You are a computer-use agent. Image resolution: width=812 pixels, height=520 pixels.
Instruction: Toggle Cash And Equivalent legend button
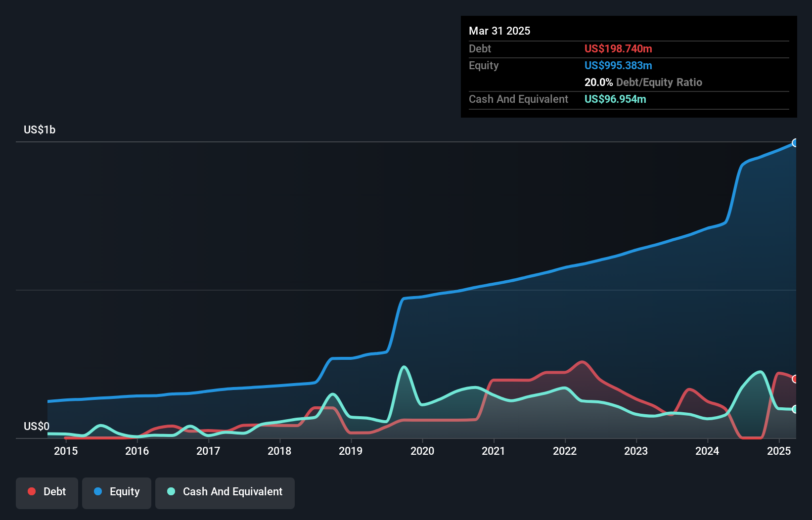pyautogui.click(x=225, y=493)
